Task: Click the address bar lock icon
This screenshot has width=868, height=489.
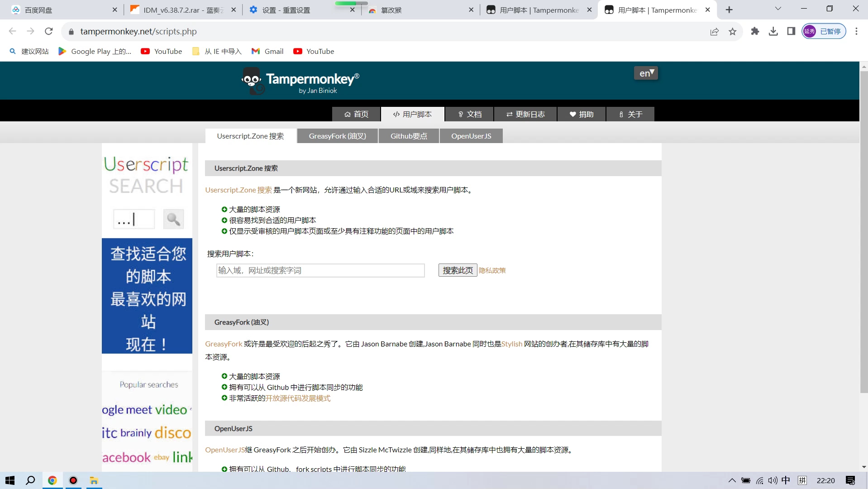Action: tap(71, 32)
